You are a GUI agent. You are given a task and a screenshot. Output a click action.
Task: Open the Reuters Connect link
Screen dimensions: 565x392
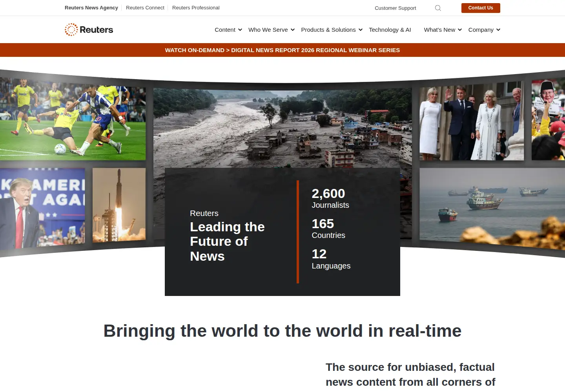pyautogui.click(x=145, y=8)
